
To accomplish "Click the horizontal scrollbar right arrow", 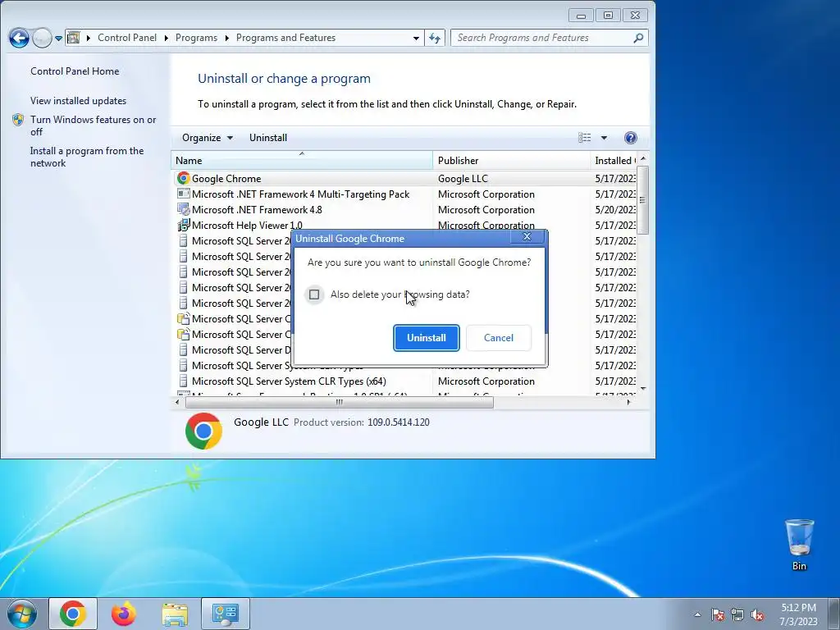I will coord(629,402).
